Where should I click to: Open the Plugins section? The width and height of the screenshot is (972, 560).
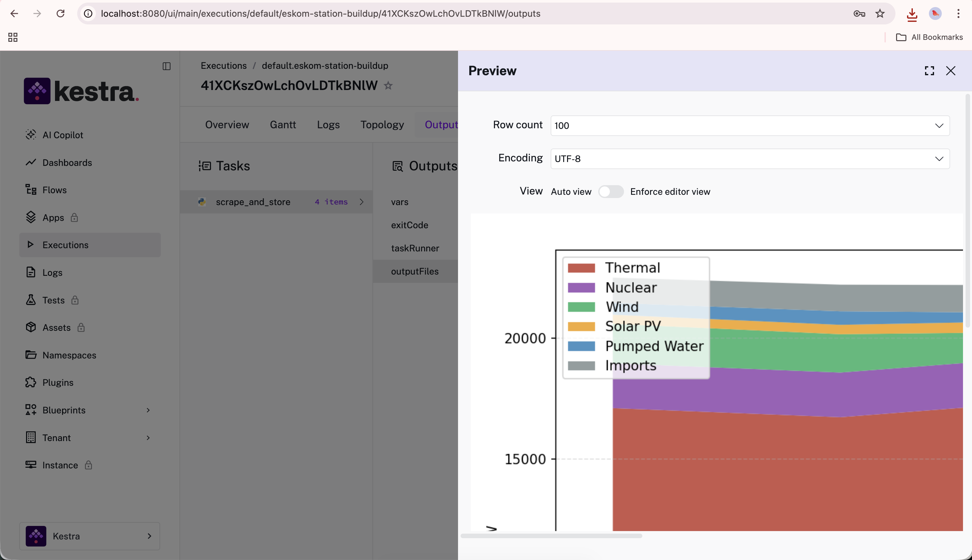[x=57, y=382]
